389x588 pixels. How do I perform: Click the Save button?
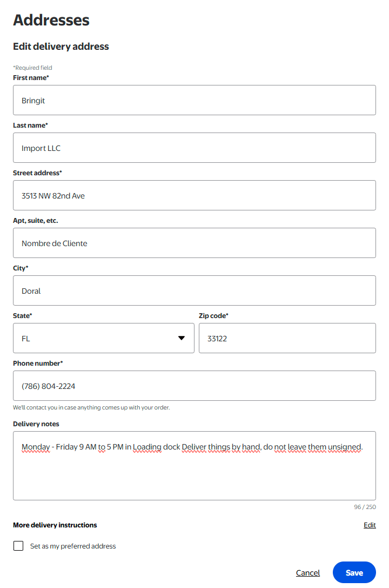tap(354, 572)
